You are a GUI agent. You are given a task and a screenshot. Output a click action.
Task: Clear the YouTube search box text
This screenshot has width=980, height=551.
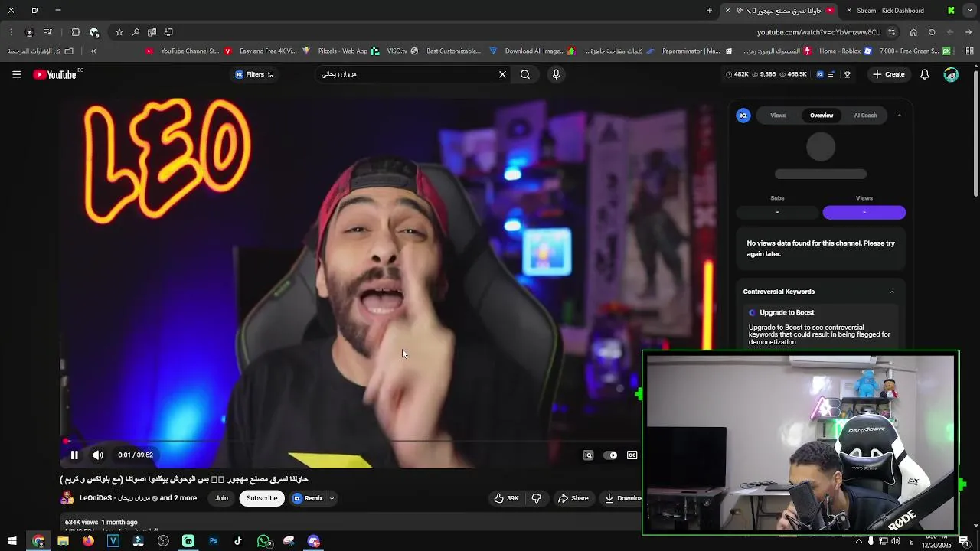click(502, 74)
